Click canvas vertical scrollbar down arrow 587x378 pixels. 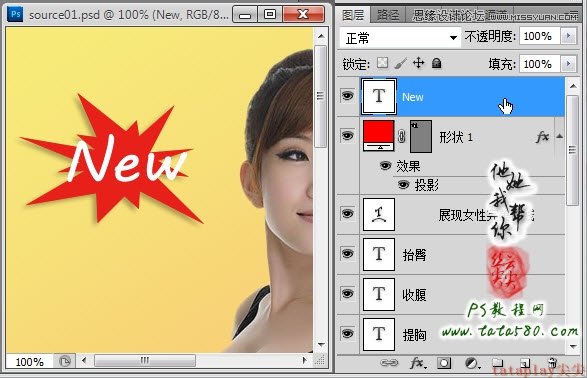pos(321,345)
